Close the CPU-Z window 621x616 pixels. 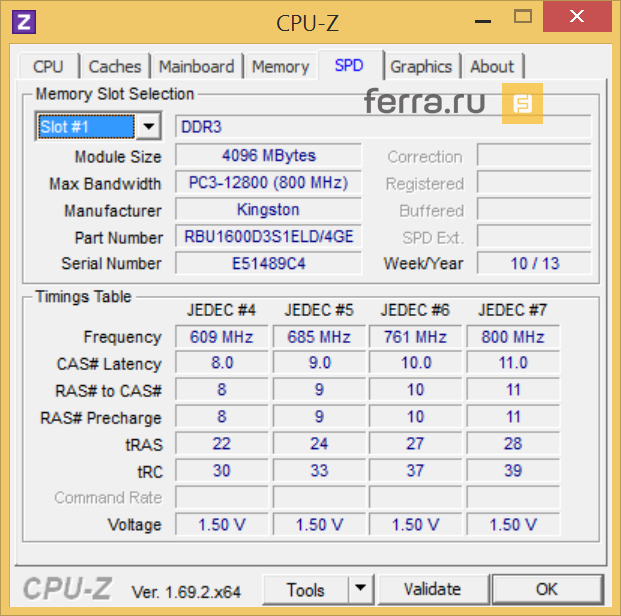click(577, 17)
